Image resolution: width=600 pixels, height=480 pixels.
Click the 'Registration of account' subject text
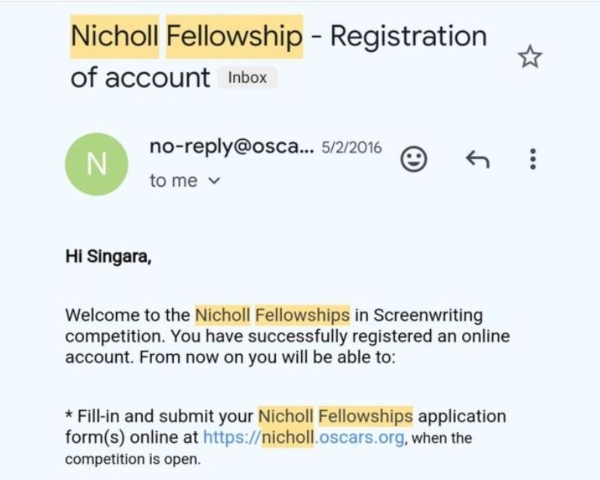click(x=408, y=37)
